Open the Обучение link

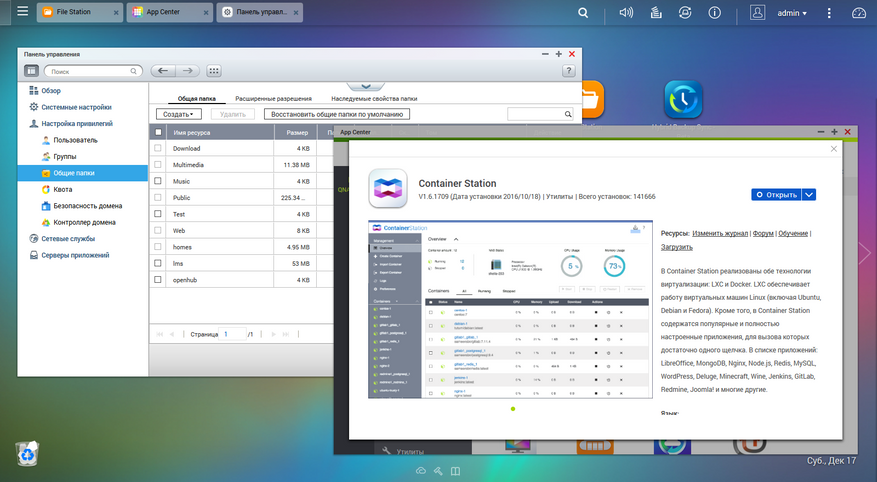(793, 233)
